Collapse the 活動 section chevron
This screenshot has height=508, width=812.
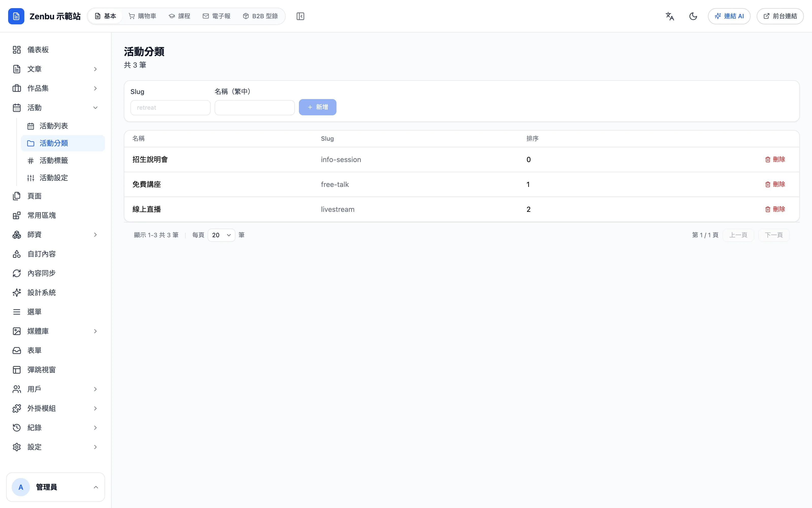95,107
